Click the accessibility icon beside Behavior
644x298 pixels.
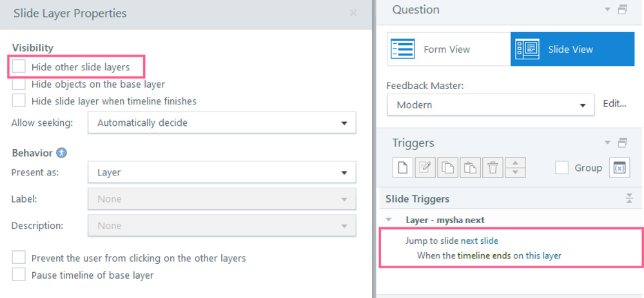62,153
